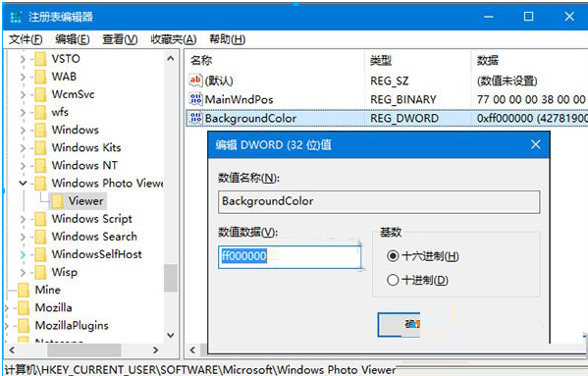Choose the 十六进制(H) hexadecimal radio button
The height and width of the screenshot is (376, 588).
pos(393,256)
